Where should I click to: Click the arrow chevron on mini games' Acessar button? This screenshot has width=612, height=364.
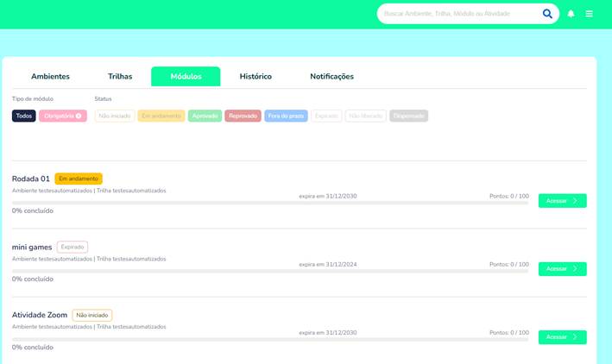coord(575,269)
